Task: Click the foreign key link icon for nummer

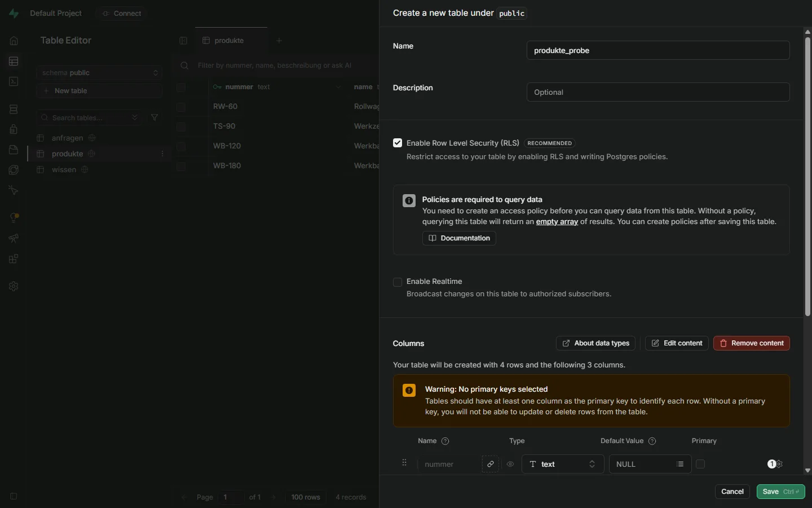Action: 491,464
